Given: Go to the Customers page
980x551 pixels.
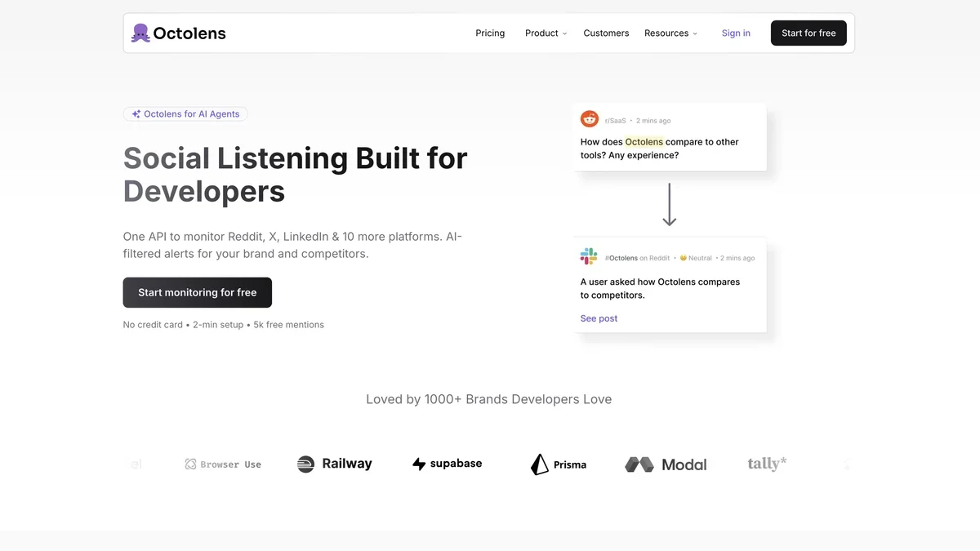Looking at the screenshot, I should [x=606, y=33].
